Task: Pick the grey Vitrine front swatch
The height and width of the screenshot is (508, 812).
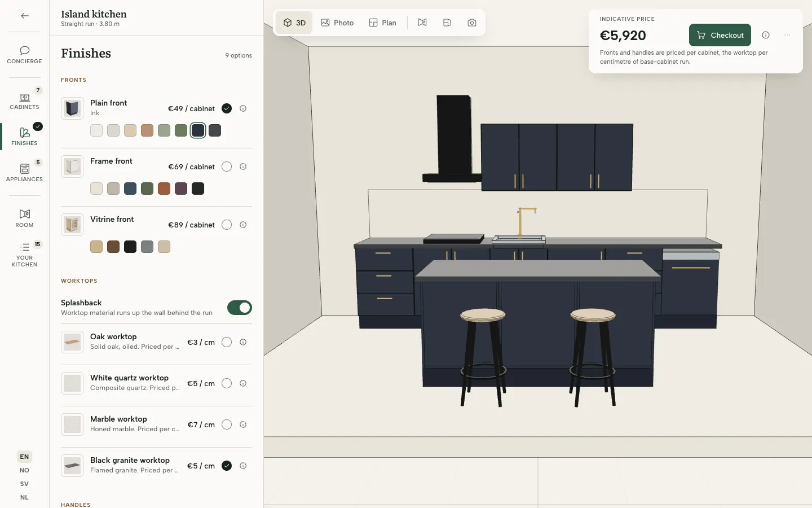Action: [147, 247]
